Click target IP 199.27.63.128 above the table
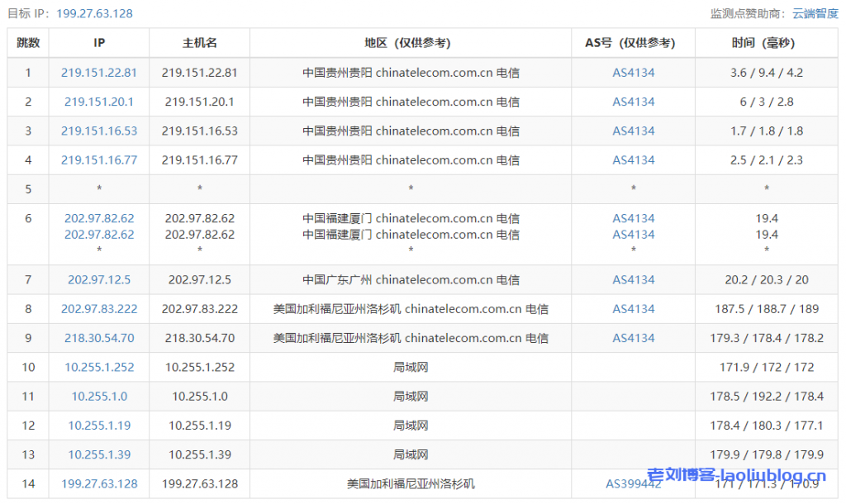The height and width of the screenshot is (504, 846). [94, 13]
